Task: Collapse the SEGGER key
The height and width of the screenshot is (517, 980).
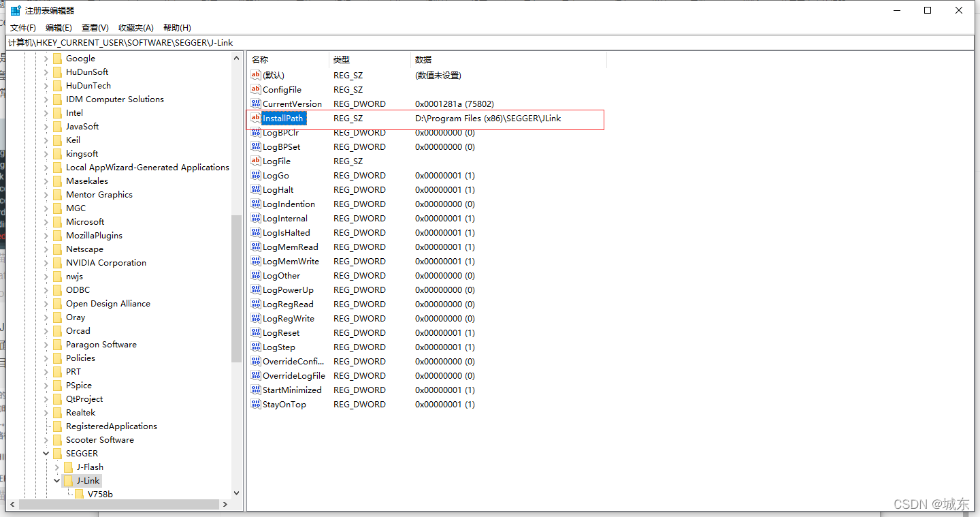Action: (x=46, y=453)
